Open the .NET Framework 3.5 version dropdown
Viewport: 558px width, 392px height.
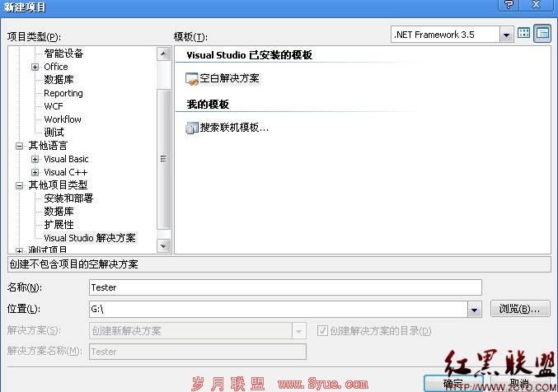pyautogui.click(x=506, y=35)
